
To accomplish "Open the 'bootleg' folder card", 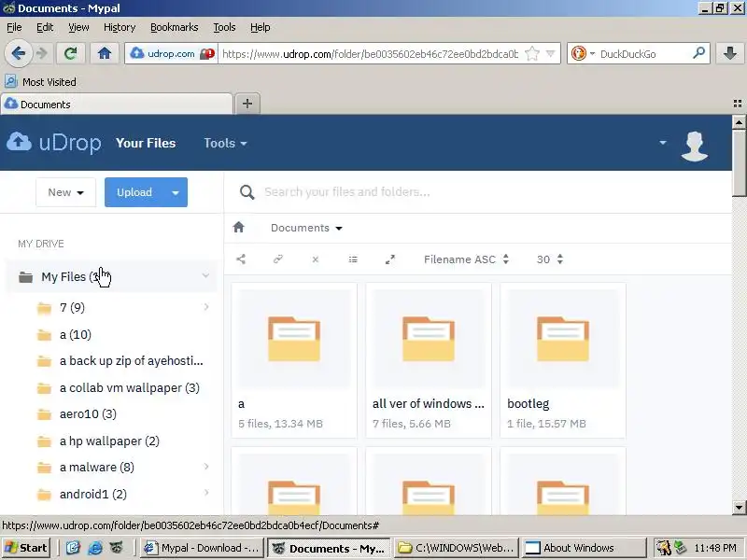I will pos(563,360).
